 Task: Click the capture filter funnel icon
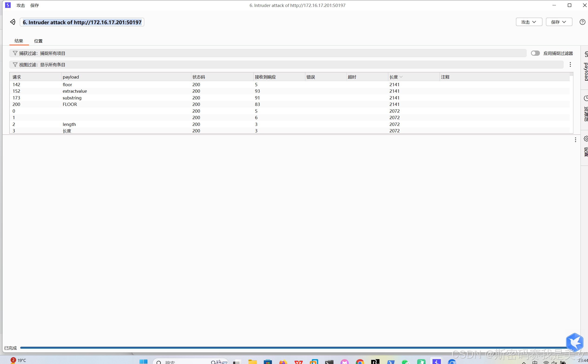15,53
